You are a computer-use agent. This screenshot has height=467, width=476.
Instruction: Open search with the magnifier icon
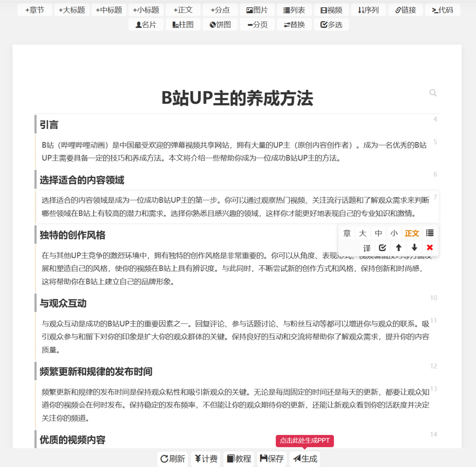(x=433, y=93)
